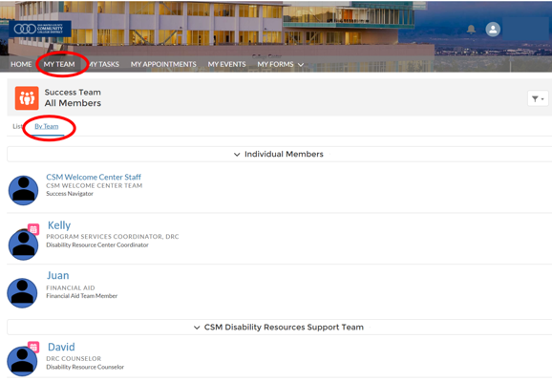Click CSM Welcome Center Staff avatar

point(23,190)
